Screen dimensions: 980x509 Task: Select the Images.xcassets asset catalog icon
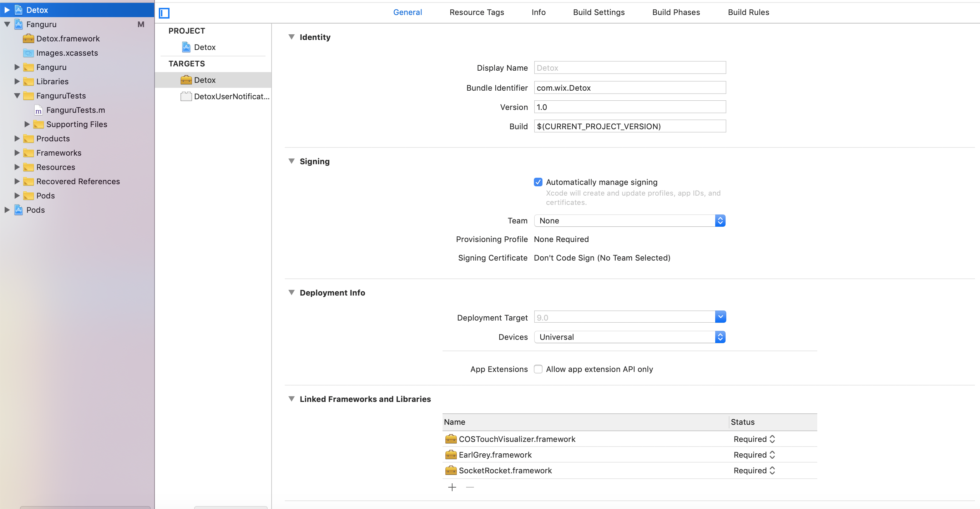[29, 53]
